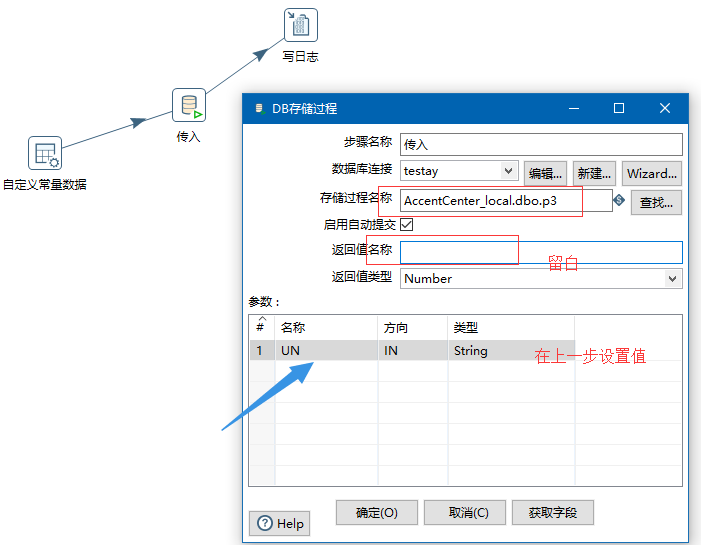701x545 pixels.
Task: Minimize the DB存储过程 dialog
Action: pyautogui.click(x=574, y=108)
